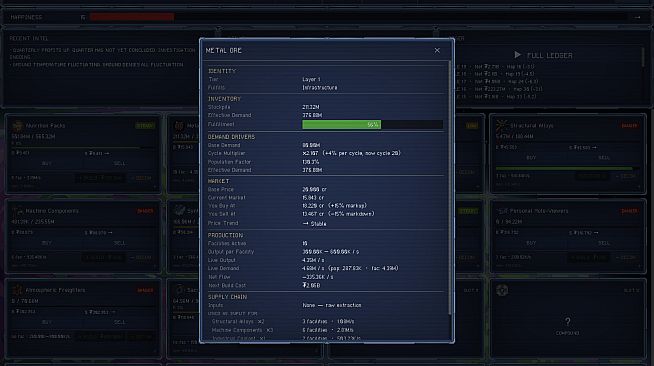Click the Machine Components commodity icon
This screenshot has width=654, height=366.
click(x=18, y=211)
